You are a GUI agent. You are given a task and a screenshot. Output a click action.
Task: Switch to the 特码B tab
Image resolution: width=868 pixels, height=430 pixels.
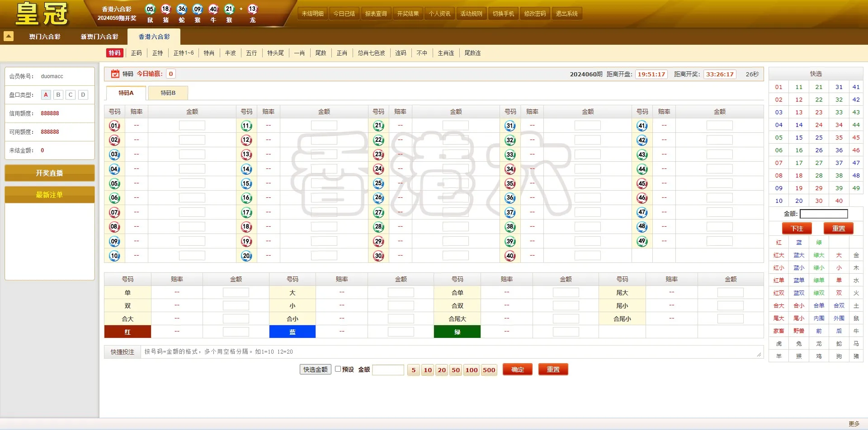168,93
